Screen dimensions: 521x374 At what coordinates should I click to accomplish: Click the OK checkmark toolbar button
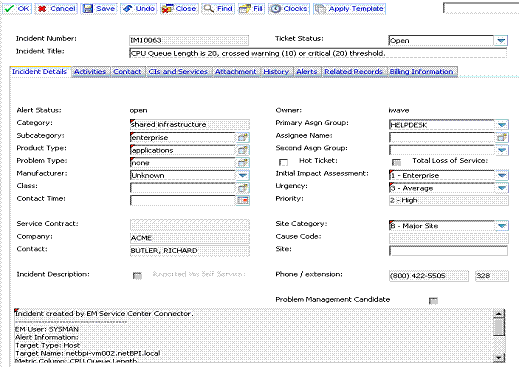[x=17, y=9]
